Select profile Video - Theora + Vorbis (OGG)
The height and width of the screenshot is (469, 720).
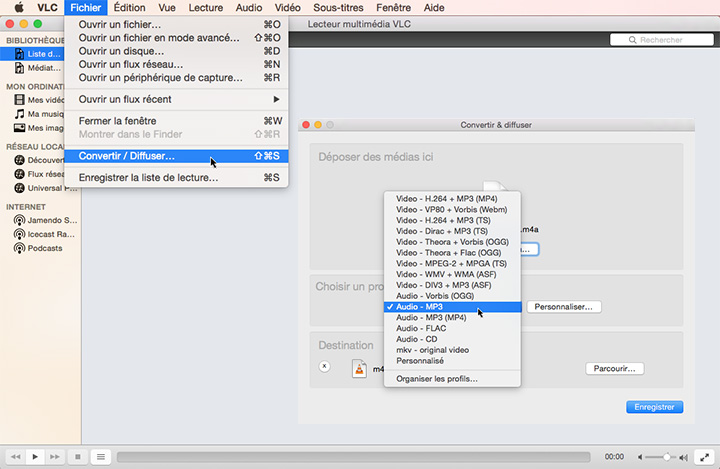click(x=452, y=242)
